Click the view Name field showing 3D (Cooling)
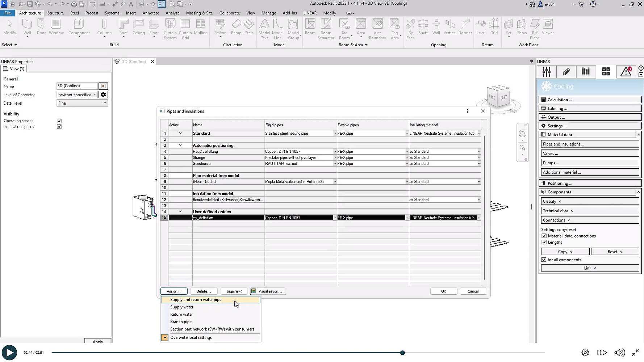Screen dimensions: 644x362 pos(77,86)
